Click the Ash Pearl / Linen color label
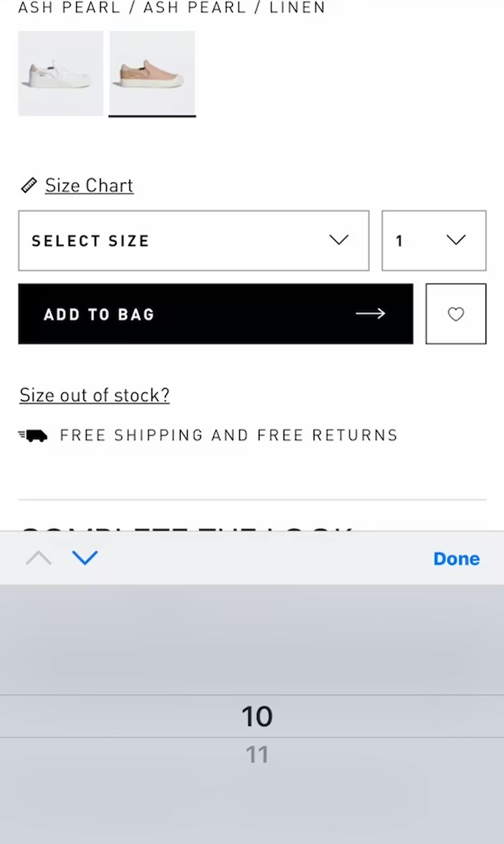Image resolution: width=504 pixels, height=844 pixels. pyautogui.click(x=171, y=8)
